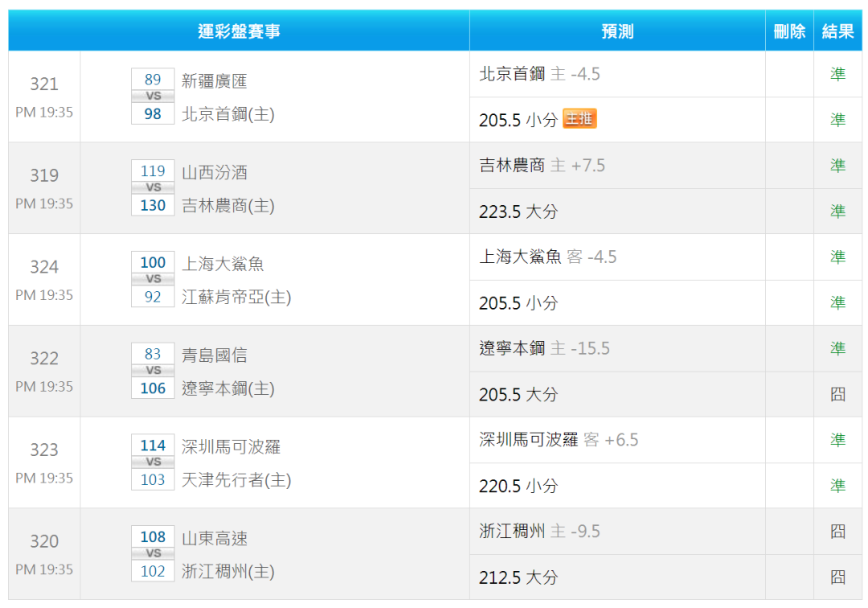Image resolution: width=868 pixels, height=608 pixels.
Task: Click the 準 result for 吉林農商 +7.5
Action: pos(837,165)
